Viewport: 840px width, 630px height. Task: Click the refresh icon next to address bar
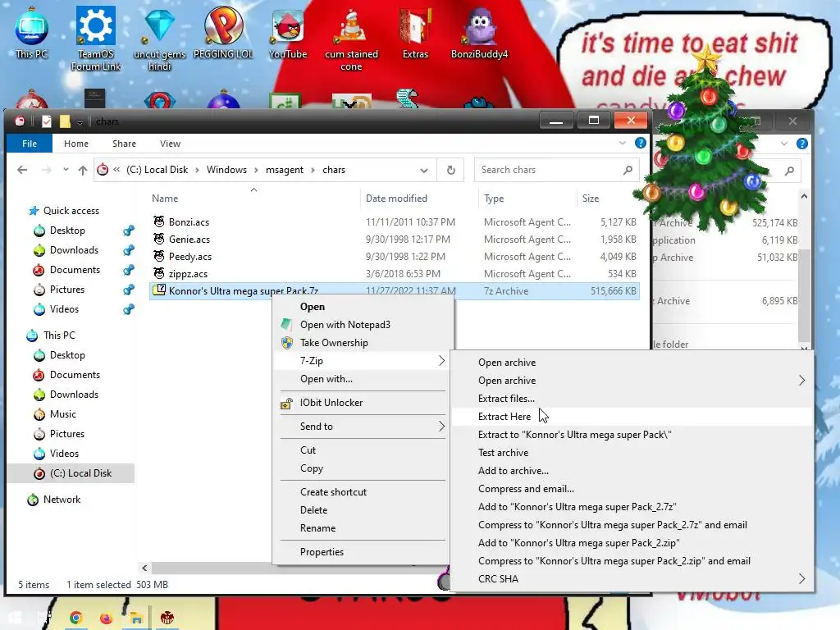point(451,170)
